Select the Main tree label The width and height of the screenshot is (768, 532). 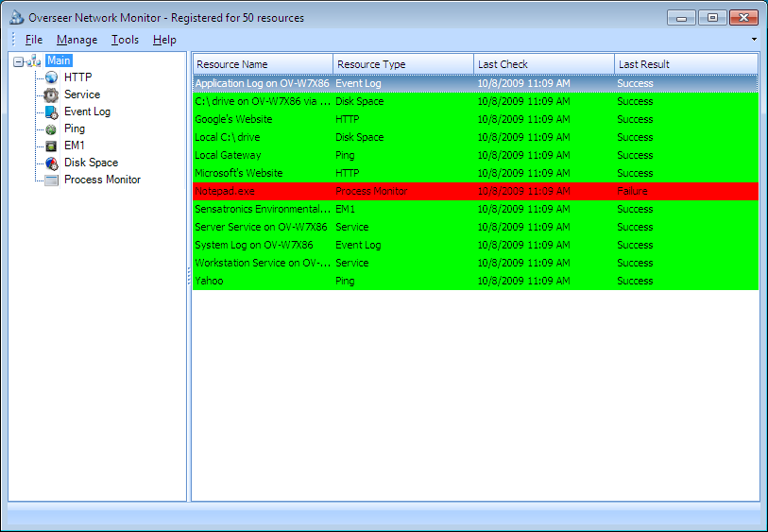59,60
